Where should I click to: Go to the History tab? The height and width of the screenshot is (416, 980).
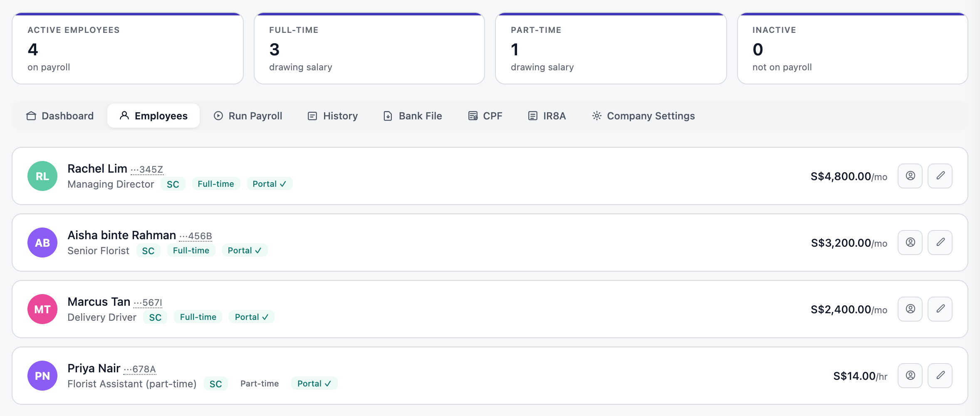tap(333, 116)
